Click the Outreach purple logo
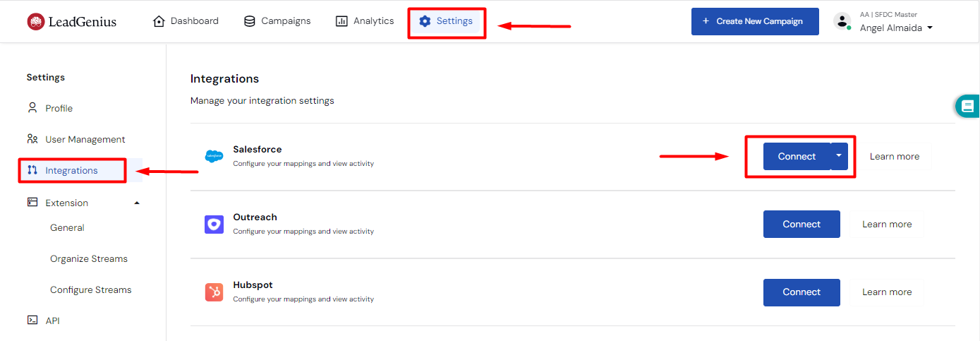 (214, 225)
